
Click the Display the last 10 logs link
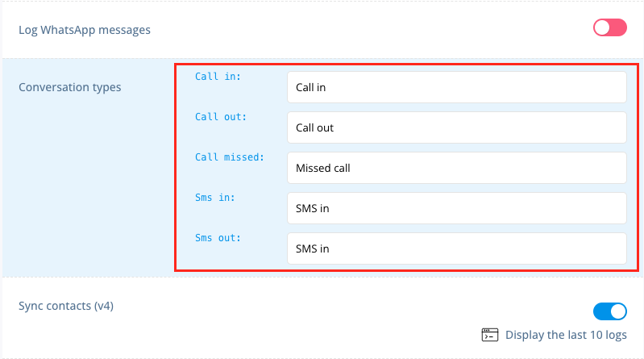(x=566, y=335)
